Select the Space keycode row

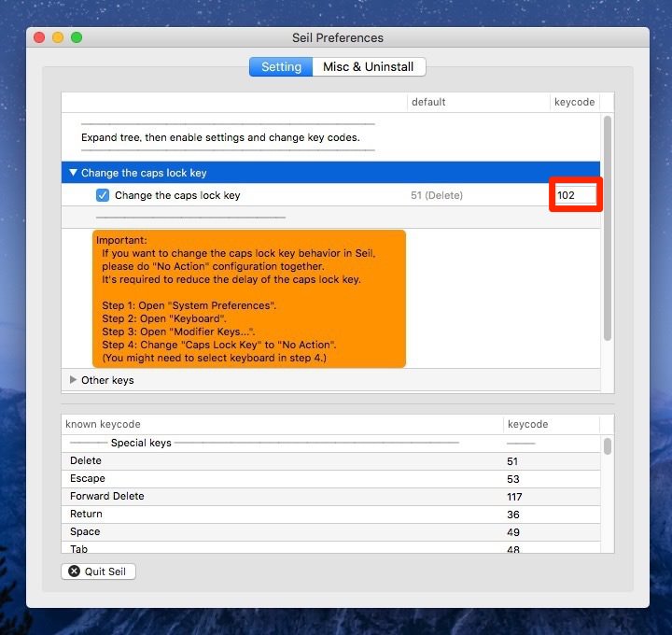[330, 531]
